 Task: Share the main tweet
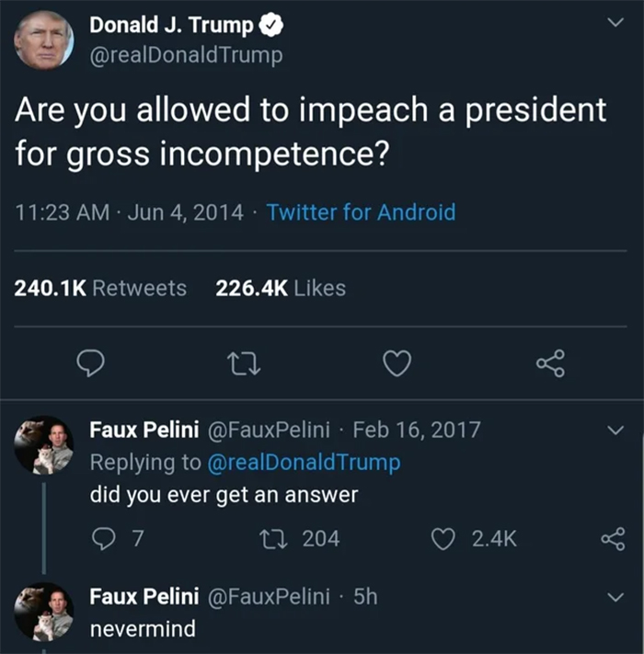550,366
